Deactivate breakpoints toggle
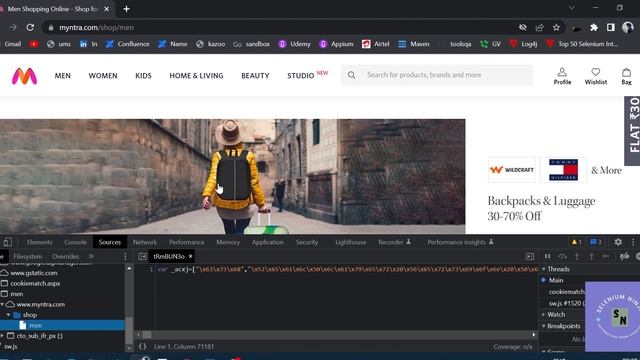 624,256
